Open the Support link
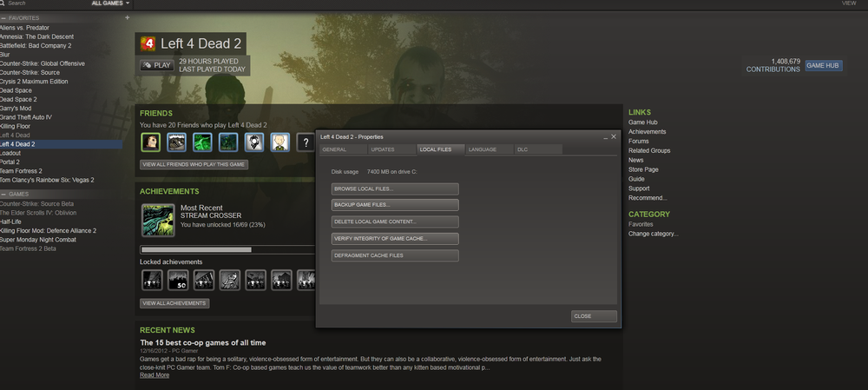This screenshot has width=868, height=390. click(639, 188)
